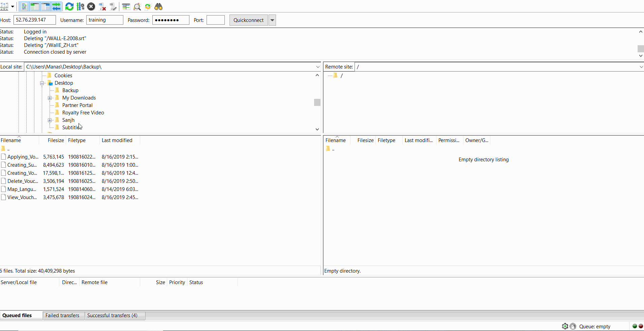Refresh file and folder lists
644x331 pixels.
coord(69,6)
